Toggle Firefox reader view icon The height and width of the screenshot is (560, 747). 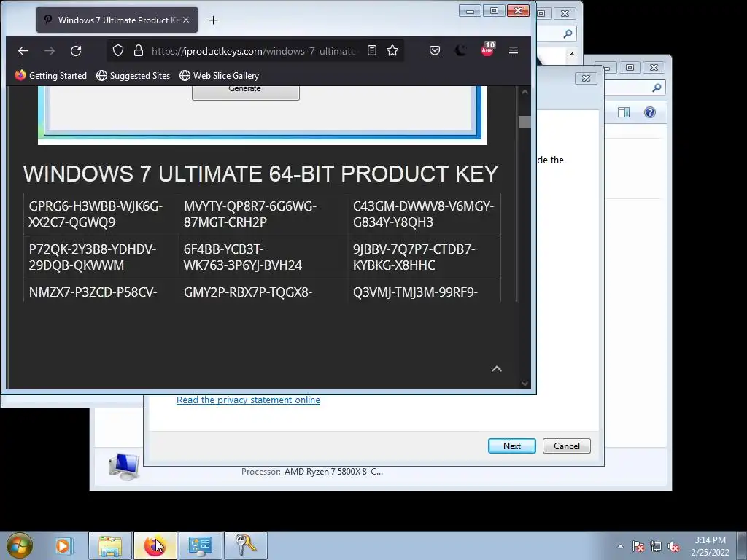(372, 50)
